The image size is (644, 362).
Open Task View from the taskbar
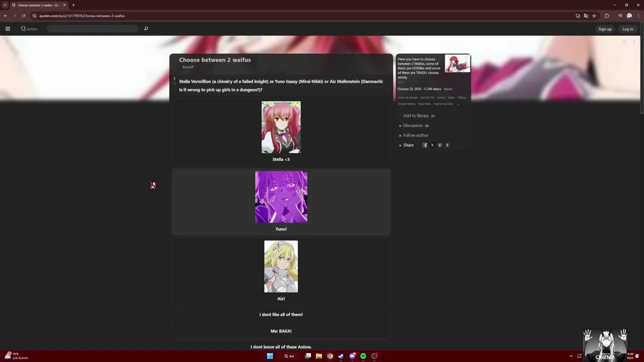point(308,356)
